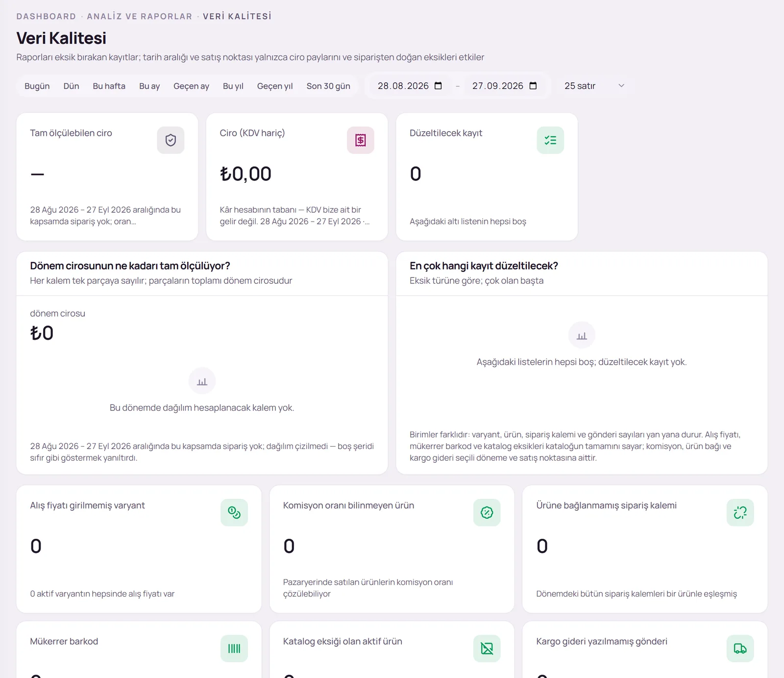Open Analiz ve Raporlar breadcrumb

coord(140,16)
